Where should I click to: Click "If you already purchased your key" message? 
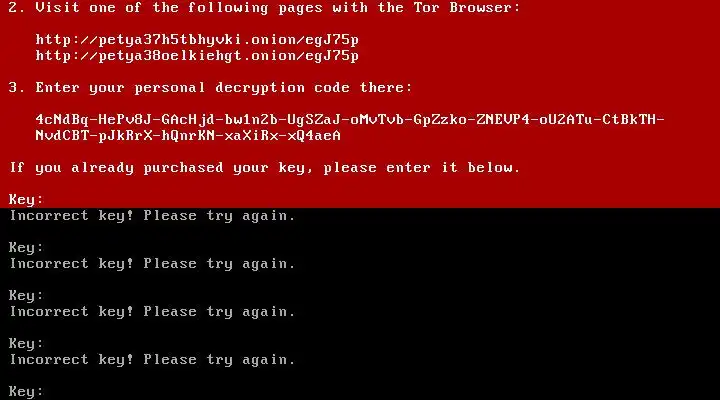(x=264, y=168)
